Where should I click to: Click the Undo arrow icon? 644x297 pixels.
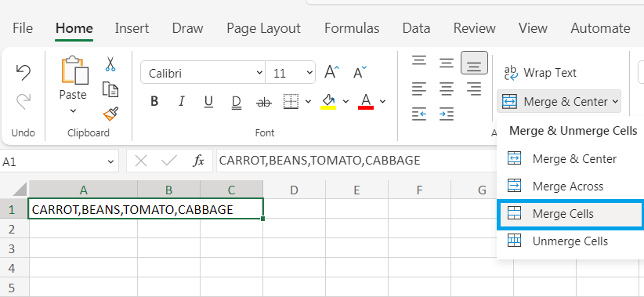point(23,73)
